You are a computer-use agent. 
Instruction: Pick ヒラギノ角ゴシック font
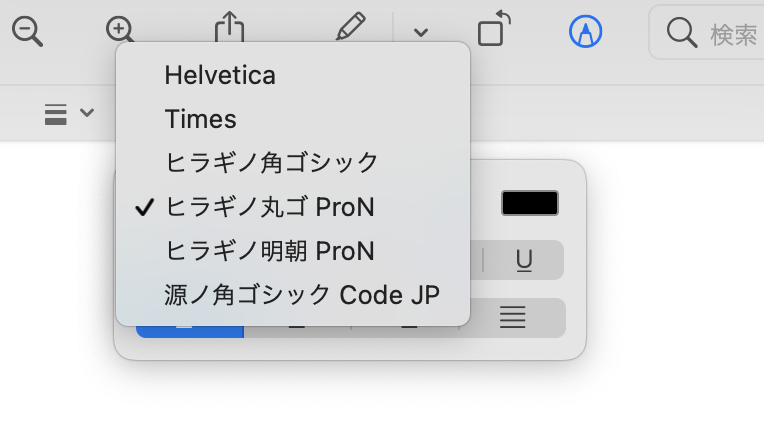(272, 162)
